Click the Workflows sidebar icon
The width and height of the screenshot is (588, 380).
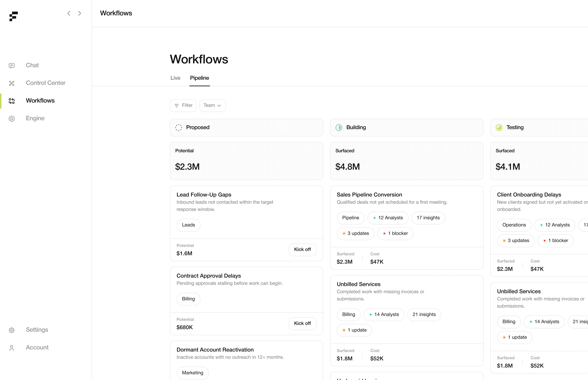(12, 101)
